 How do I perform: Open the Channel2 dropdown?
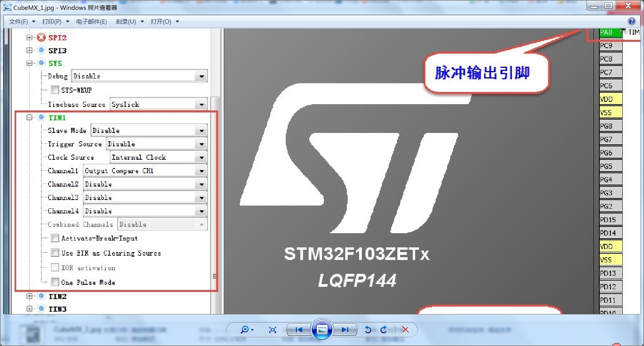tap(145, 184)
